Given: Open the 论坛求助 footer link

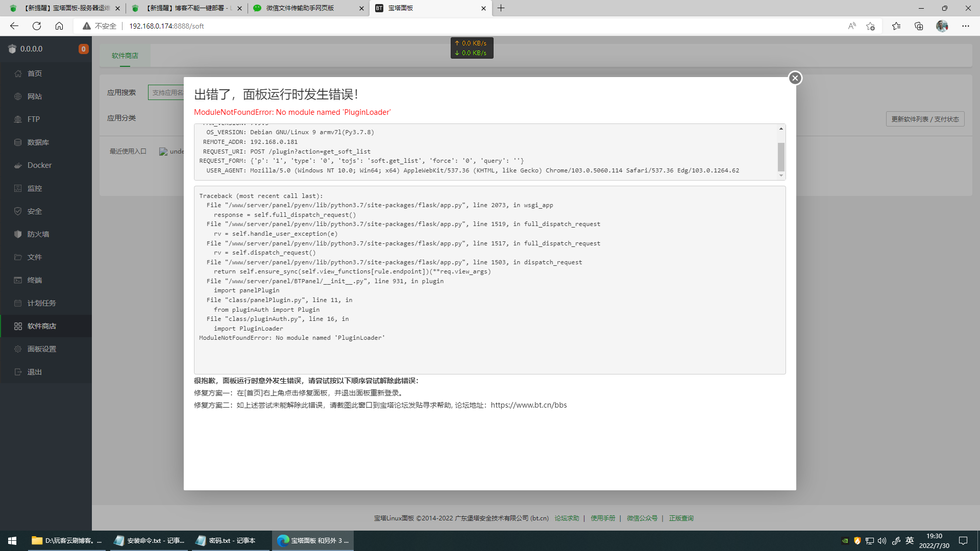Looking at the screenshot, I should tap(567, 518).
